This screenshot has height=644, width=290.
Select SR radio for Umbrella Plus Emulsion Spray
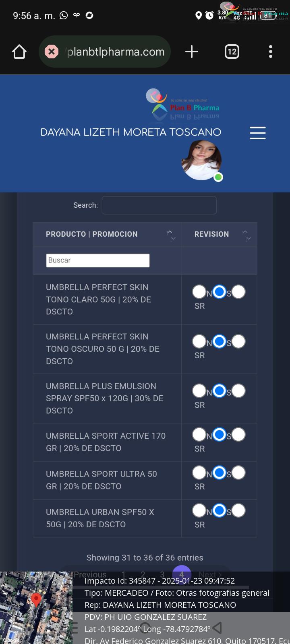tap(238, 391)
